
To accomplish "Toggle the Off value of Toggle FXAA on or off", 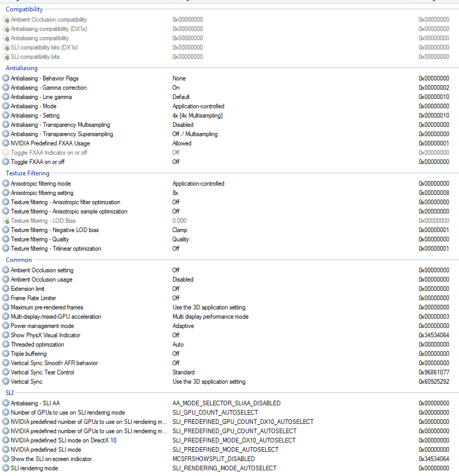I will tap(176, 162).
